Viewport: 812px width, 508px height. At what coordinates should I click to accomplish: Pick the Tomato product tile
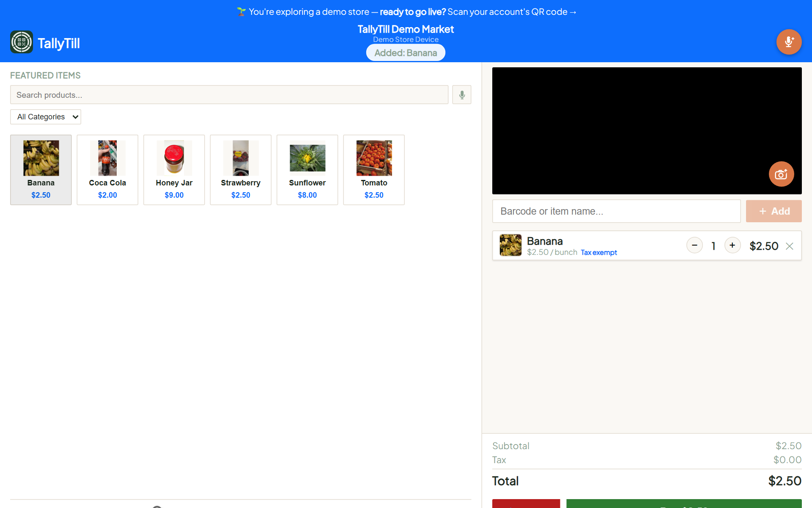374,170
